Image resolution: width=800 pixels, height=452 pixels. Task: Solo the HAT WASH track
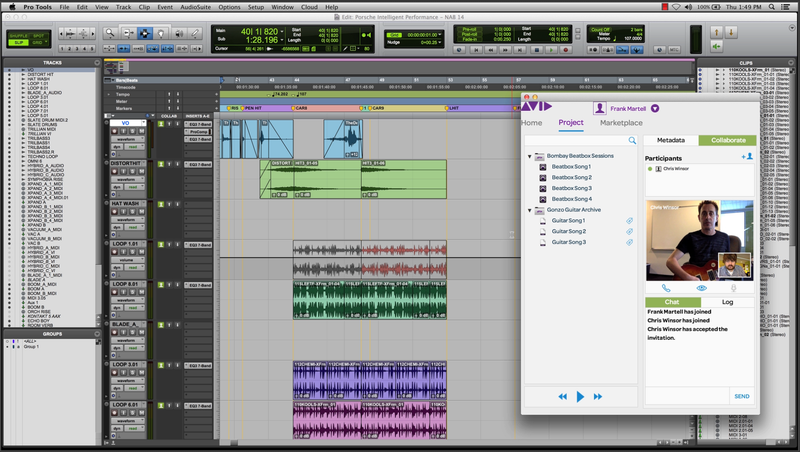[132, 212]
